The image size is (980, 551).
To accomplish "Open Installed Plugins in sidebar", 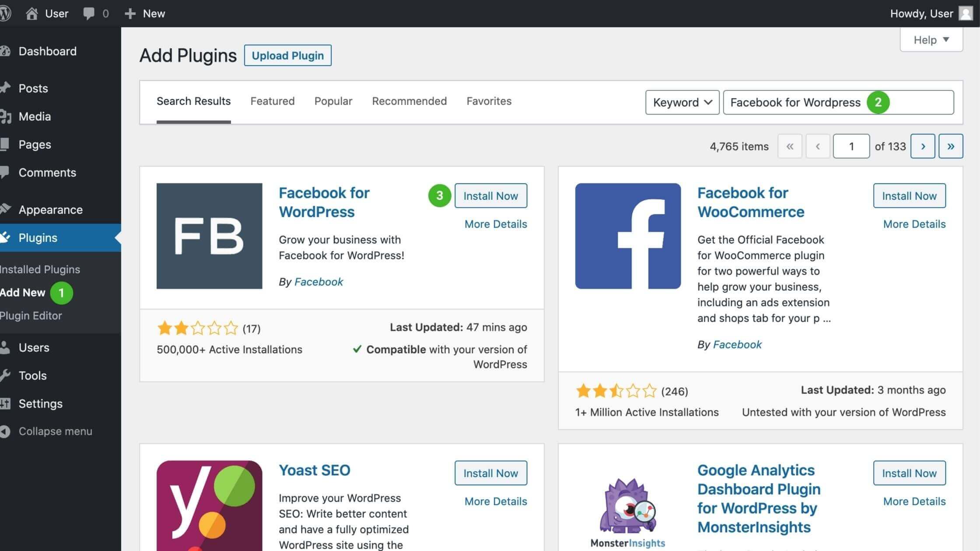I will 40,269.
